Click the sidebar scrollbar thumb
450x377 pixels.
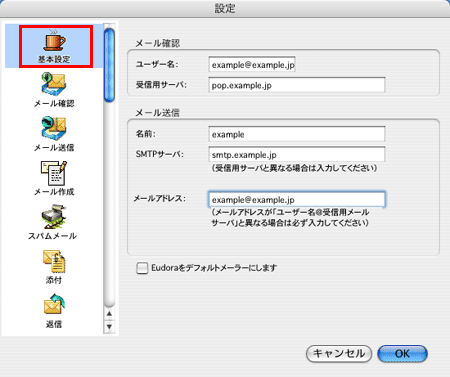(109, 65)
